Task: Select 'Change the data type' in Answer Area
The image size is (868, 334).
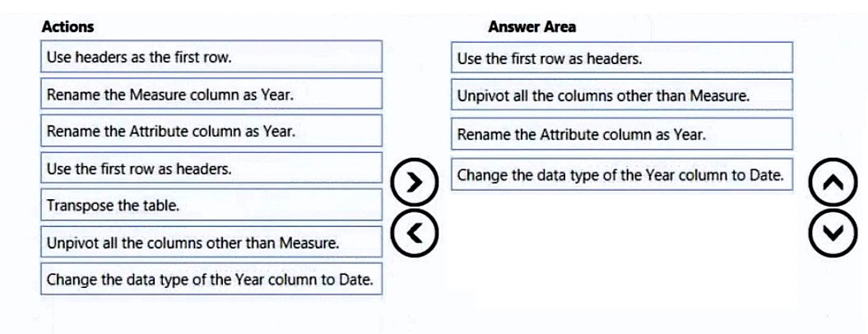Action: pos(622,174)
